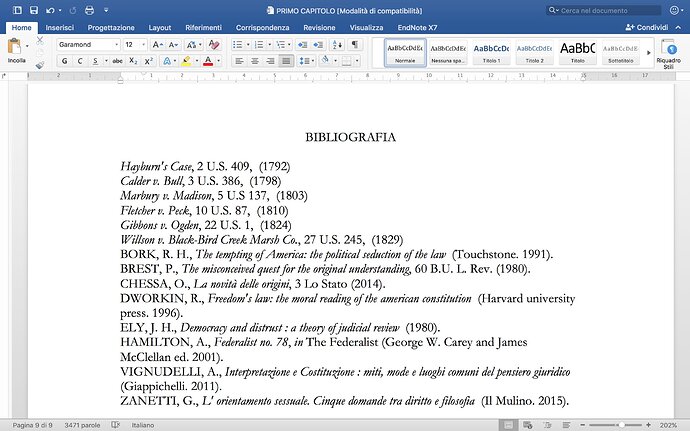This screenshot has width=690, height=431.
Task: Toggle subscript X2 formatting
Action: 133,61
